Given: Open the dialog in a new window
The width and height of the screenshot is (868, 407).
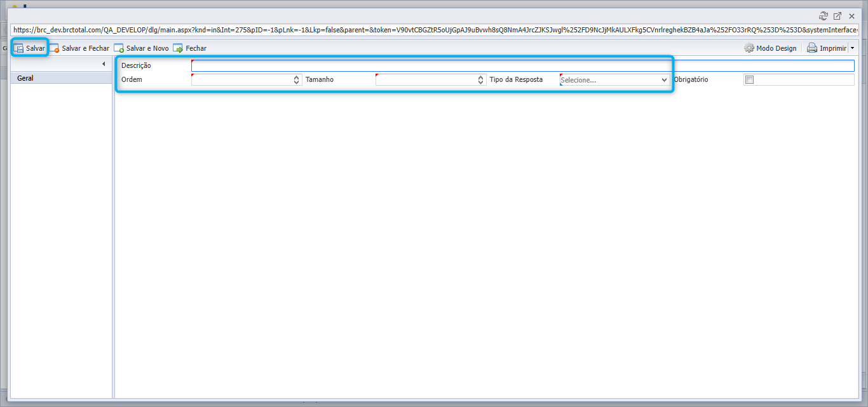Looking at the screenshot, I should click(837, 16).
